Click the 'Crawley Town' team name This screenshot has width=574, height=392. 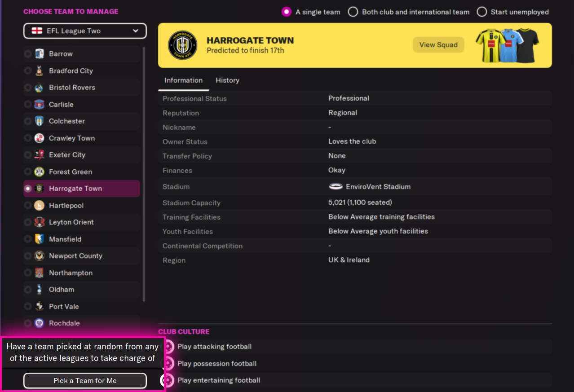click(72, 138)
